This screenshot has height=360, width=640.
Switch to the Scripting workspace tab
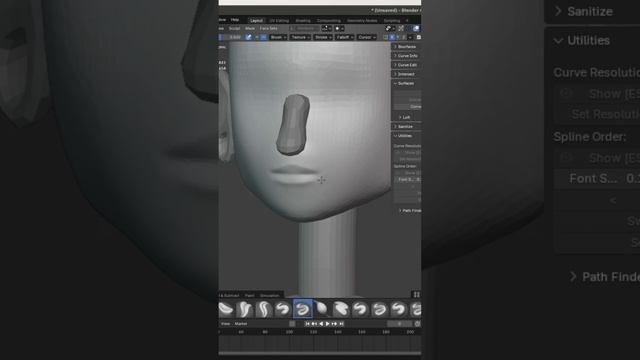click(392, 20)
